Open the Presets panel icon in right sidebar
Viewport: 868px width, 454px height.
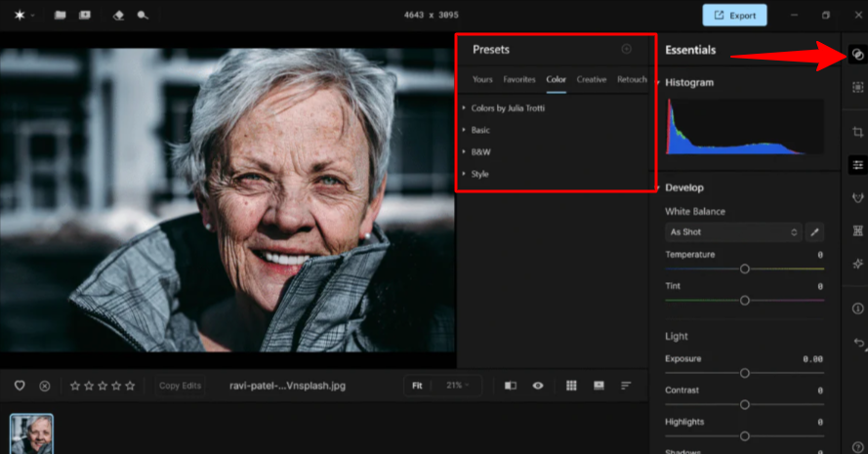(856, 55)
